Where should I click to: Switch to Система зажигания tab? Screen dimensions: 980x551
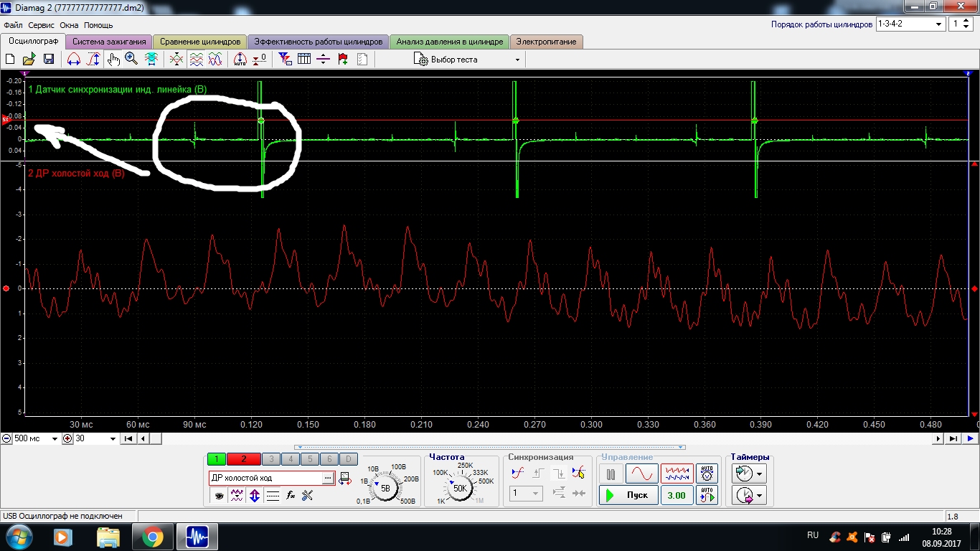[109, 42]
